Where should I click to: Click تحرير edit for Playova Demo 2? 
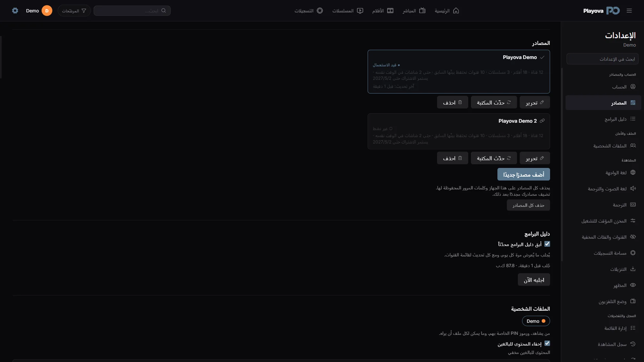tap(535, 158)
